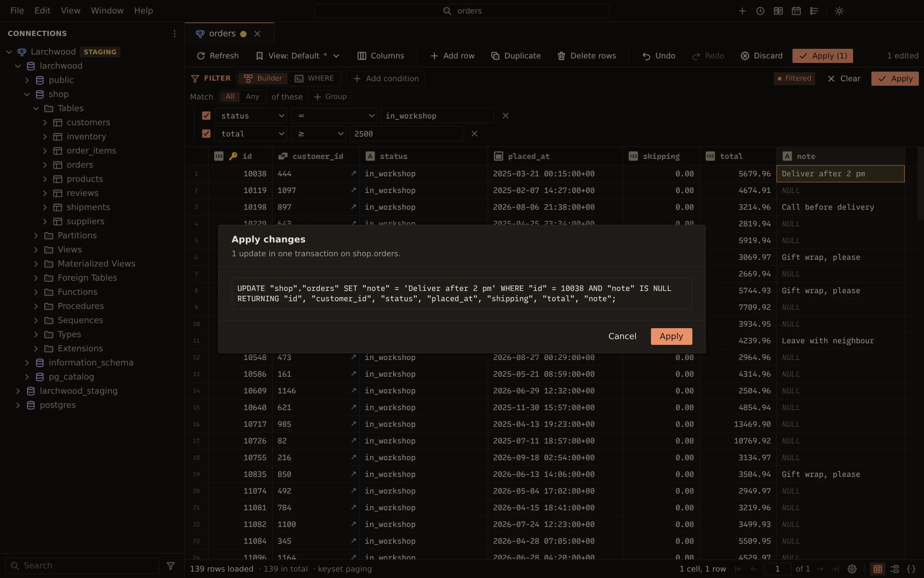Follow customer_id 444 foreign key arrow
The width and height of the screenshot is (924, 578).
pos(354,173)
